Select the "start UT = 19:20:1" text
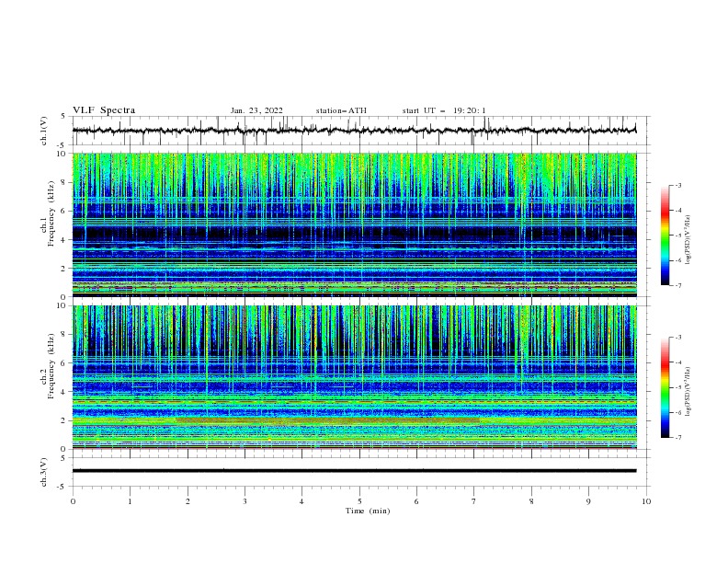This screenshot has width=728, height=563. [444, 110]
